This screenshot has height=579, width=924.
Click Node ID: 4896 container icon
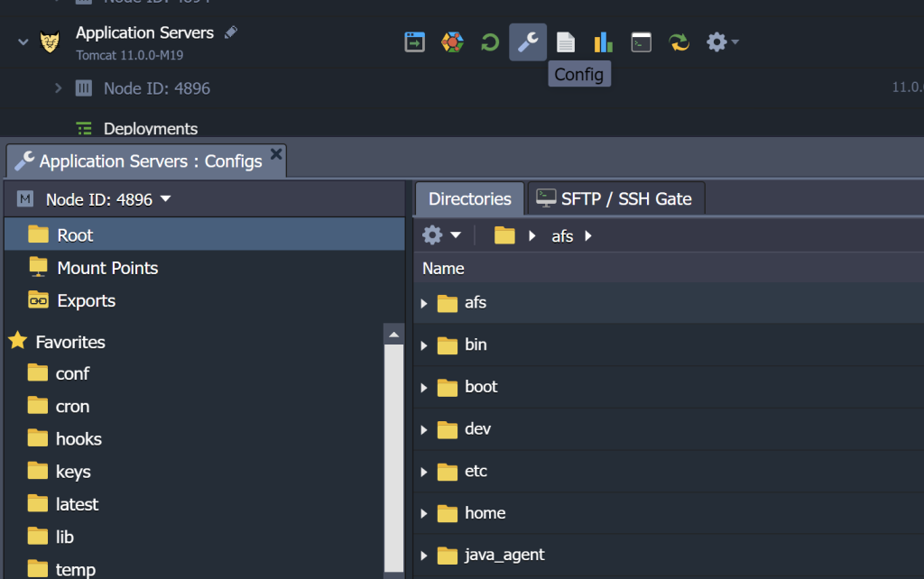[x=84, y=88]
